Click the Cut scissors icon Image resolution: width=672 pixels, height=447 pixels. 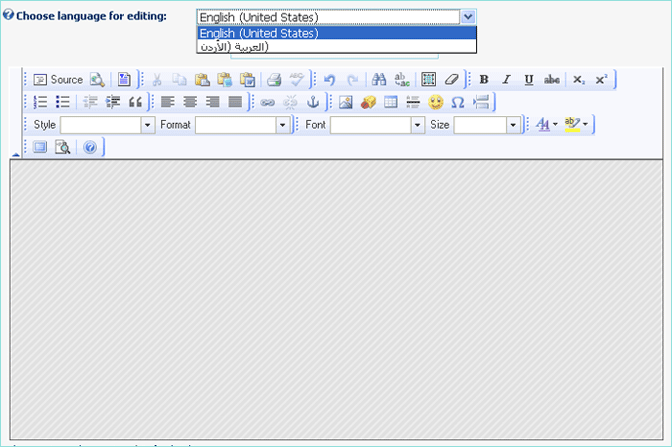click(157, 80)
